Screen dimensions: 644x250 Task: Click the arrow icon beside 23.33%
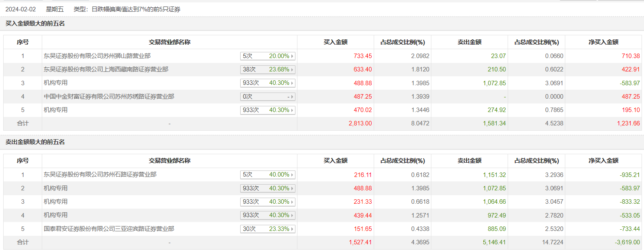(x=292, y=229)
